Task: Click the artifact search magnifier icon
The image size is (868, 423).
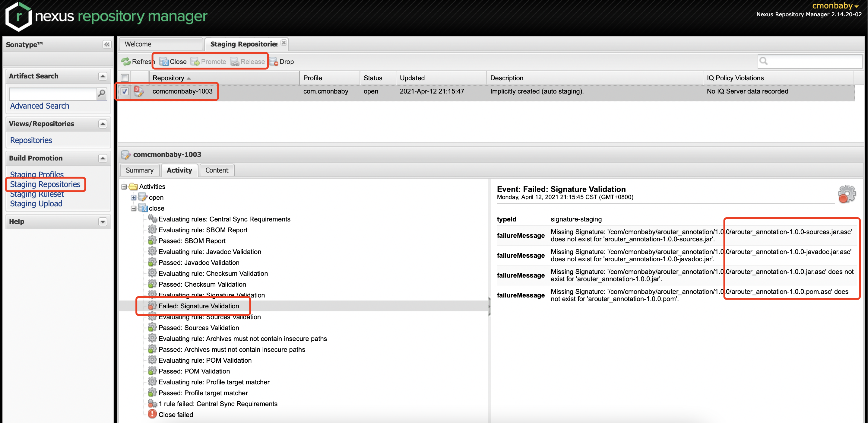Action: (x=101, y=94)
